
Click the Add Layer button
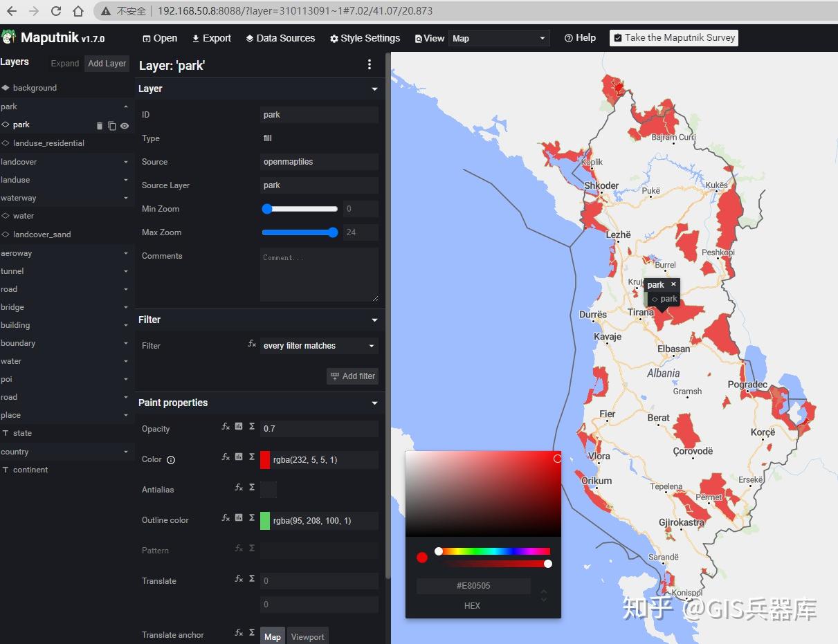pyautogui.click(x=107, y=64)
